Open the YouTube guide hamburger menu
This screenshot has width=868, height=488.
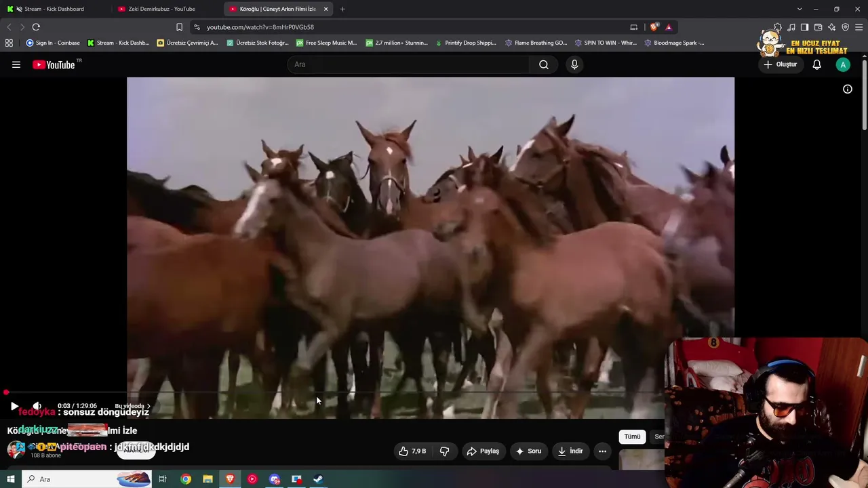pos(16,64)
